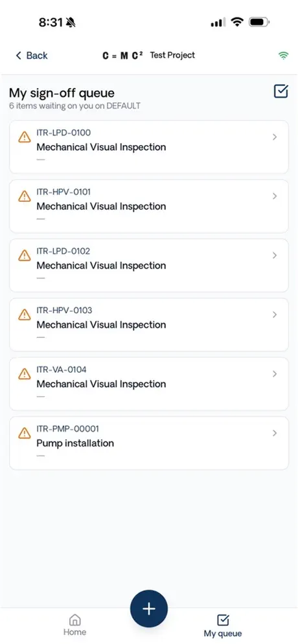The height and width of the screenshot is (644, 298).
Task: Open ITR-LPD-0100 via its right chevron
Action: click(275, 137)
